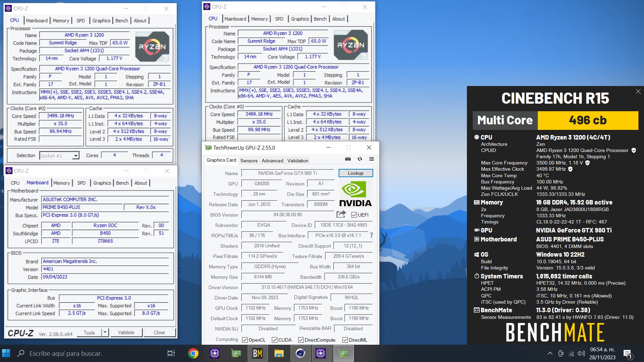Click the CPUID verified shield icon
Viewport: 644px width, 362px height.
click(634, 150)
